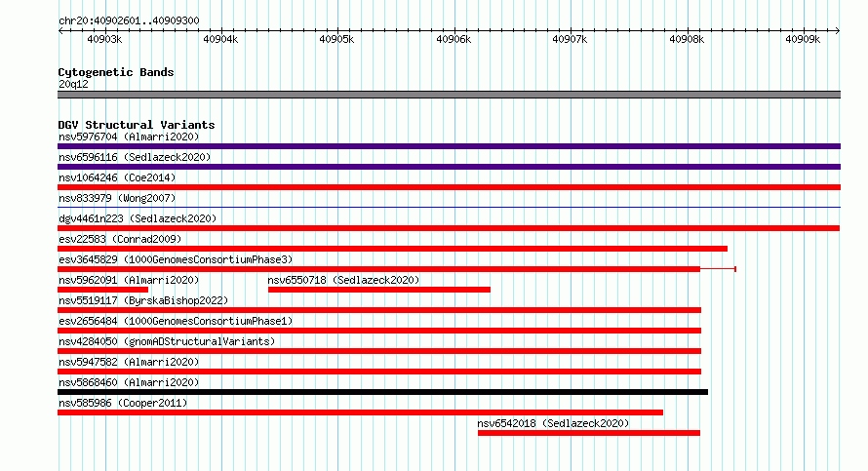This screenshot has height=471, width=868.
Task: Click the short nsv5962091 (Almarri2020) bar
Action: coord(103,290)
